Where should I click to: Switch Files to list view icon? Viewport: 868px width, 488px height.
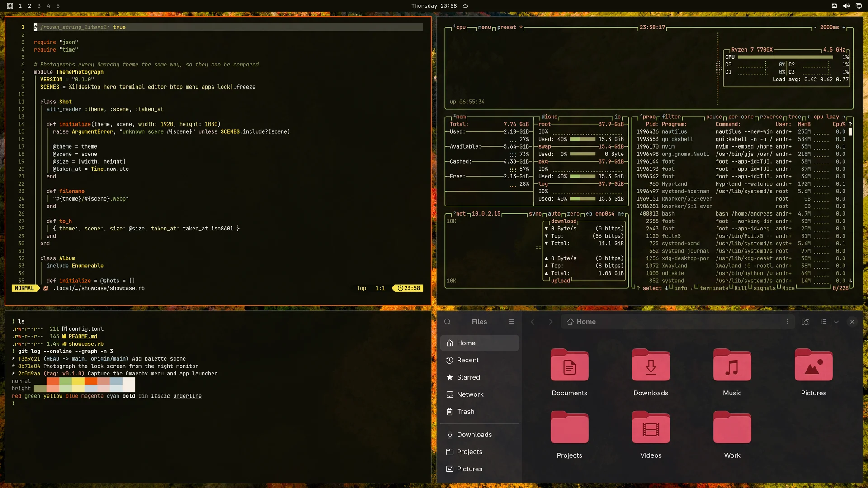point(824,322)
